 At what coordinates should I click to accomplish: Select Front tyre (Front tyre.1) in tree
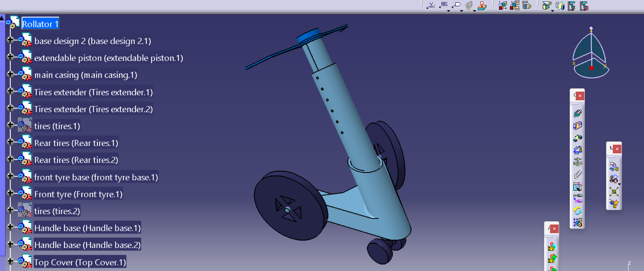tap(78, 194)
